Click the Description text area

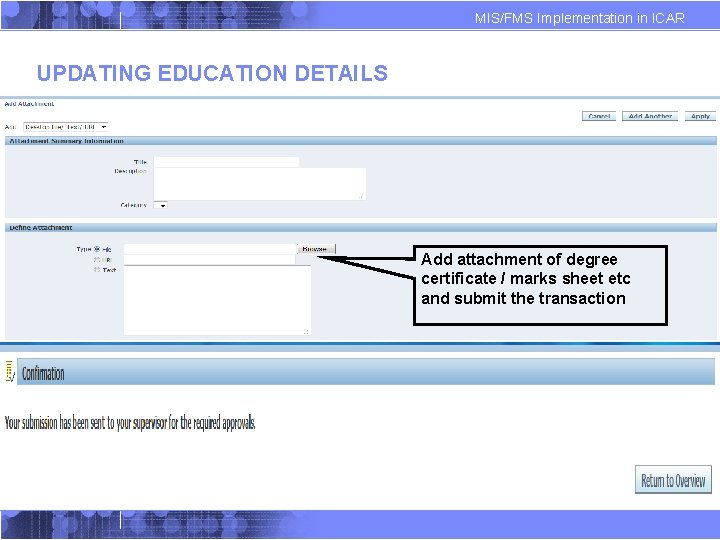point(259,184)
